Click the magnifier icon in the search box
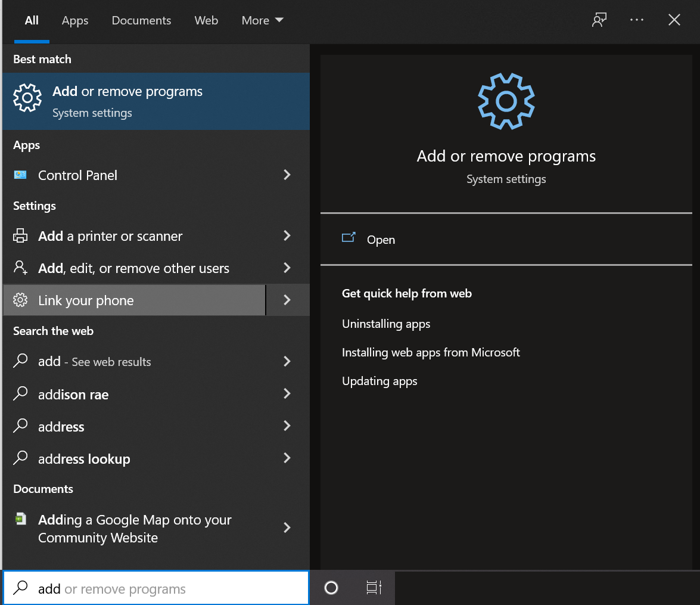Image resolution: width=700 pixels, height=605 pixels. [x=20, y=588]
